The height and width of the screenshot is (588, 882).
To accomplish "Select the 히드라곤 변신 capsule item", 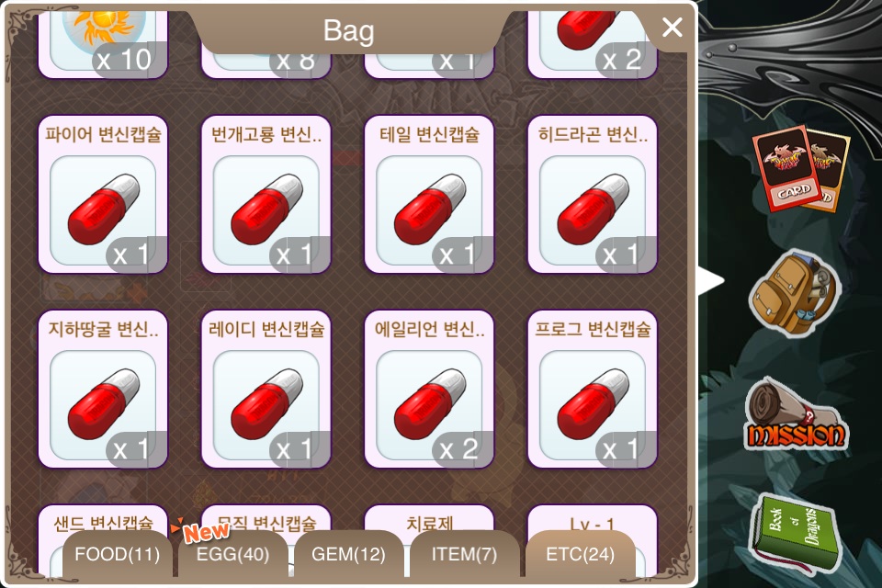I will (593, 195).
